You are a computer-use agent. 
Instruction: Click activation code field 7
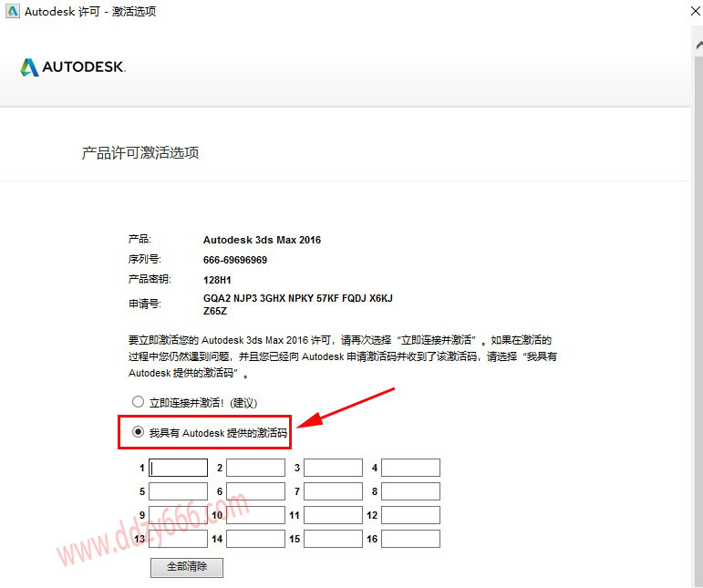pyautogui.click(x=333, y=491)
